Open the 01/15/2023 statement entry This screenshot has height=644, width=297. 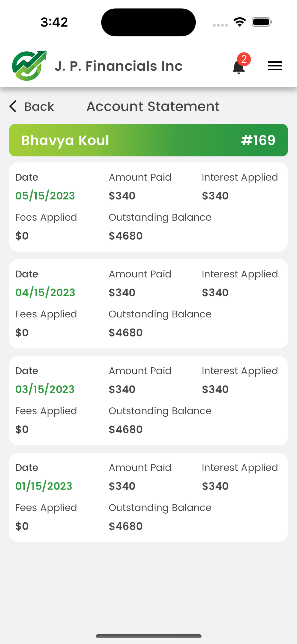coord(148,497)
